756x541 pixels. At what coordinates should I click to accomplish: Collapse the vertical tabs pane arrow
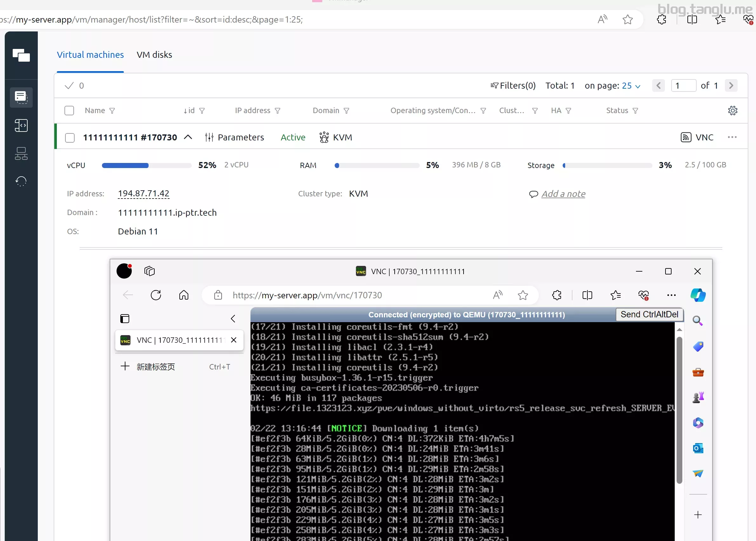coord(233,319)
